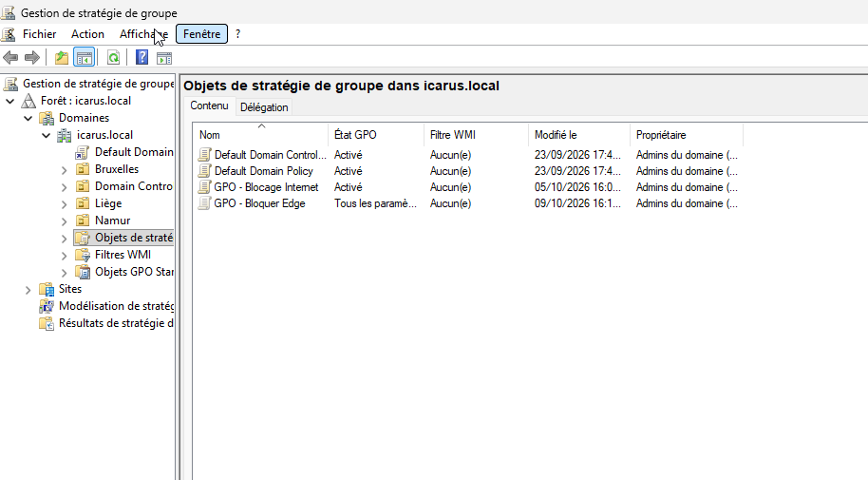
Task: Sort by the Filtre WMI column header
Action: click(476, 135)
